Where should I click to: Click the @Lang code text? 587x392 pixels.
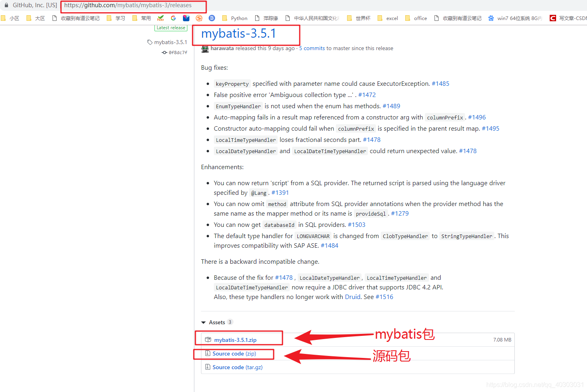259,193
